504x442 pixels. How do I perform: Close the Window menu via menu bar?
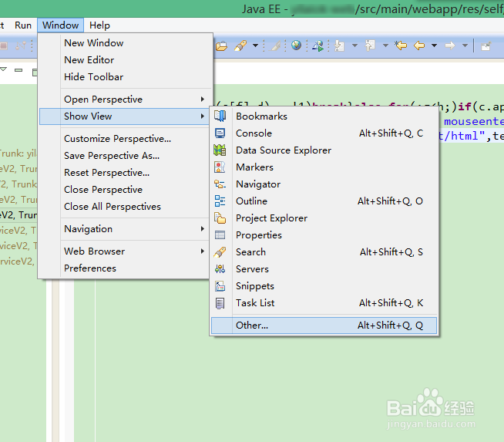click(x=60, y=25)
